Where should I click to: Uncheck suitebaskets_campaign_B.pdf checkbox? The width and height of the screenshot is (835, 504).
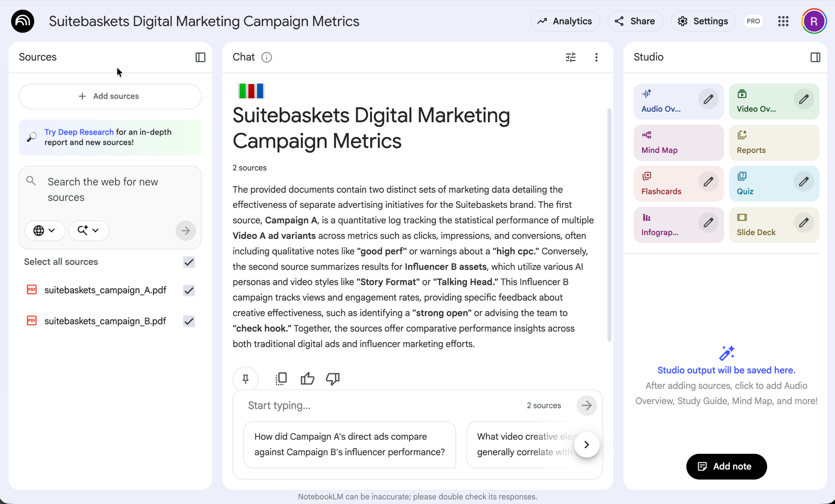click(x=189, y=321)
